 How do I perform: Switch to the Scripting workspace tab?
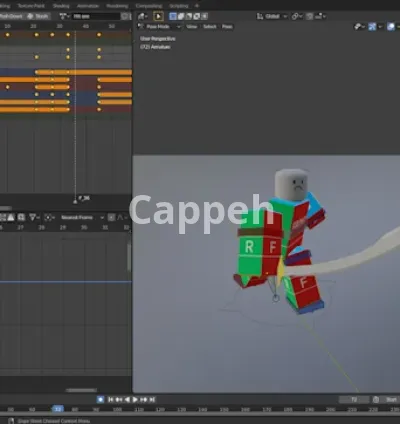[x=179, y=6]
